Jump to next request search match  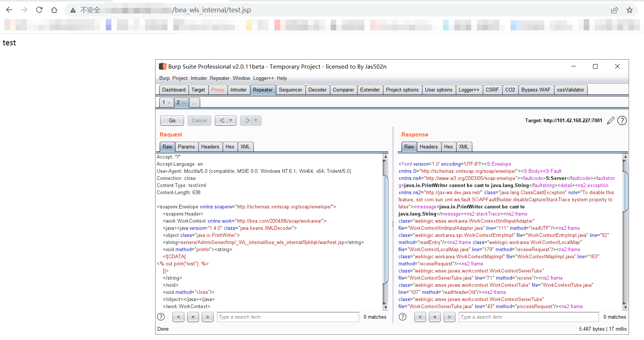point(208,317)
